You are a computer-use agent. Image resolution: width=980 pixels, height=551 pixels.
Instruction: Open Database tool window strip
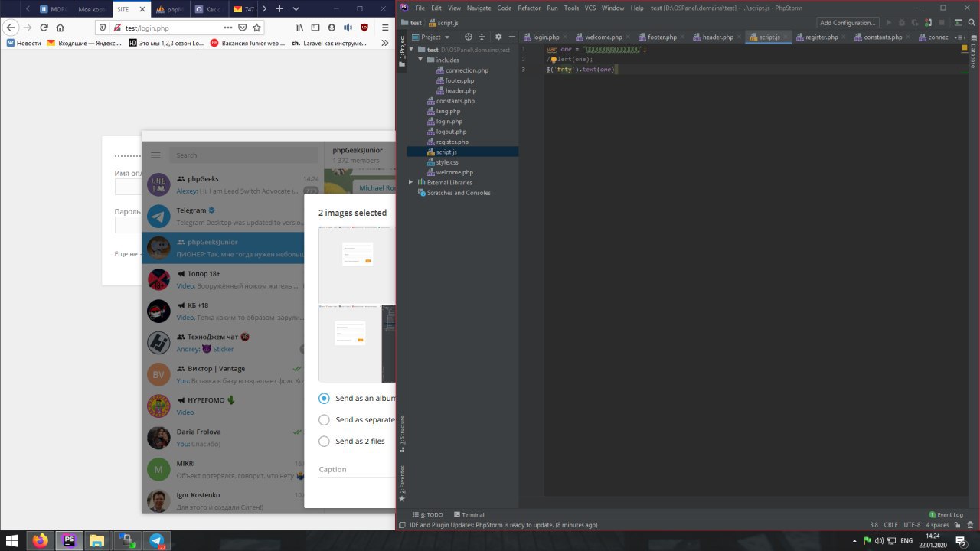pyautogui.click(x=974, y=51)
